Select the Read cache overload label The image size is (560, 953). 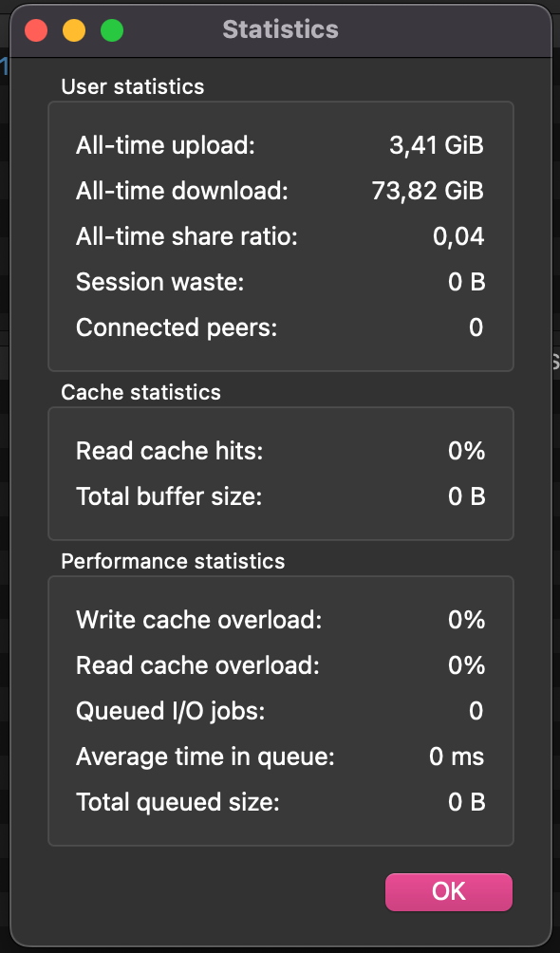(197, 665)
